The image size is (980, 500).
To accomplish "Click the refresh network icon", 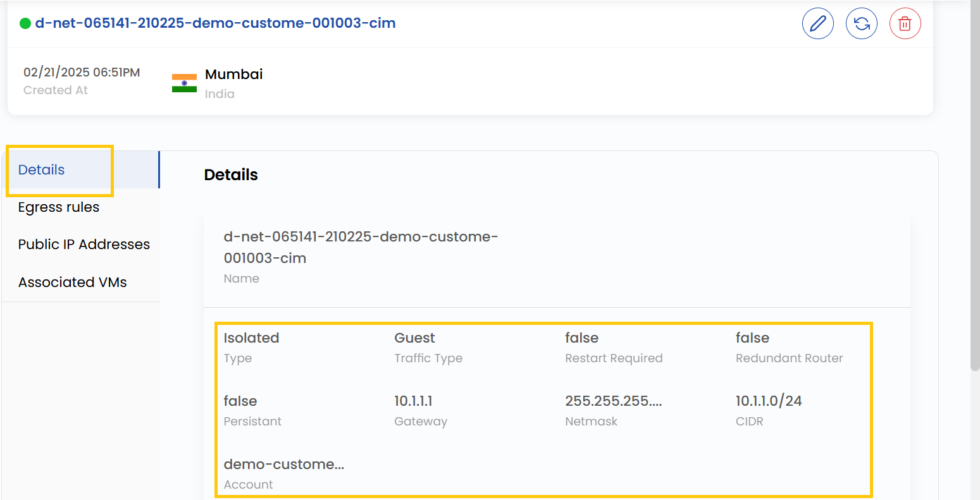I will coord(861,24).
